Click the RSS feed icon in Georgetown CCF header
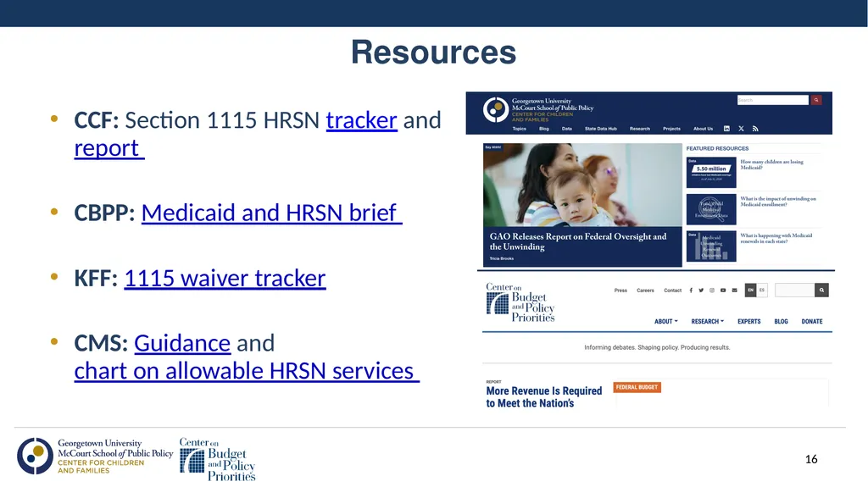 click(755, 129)
